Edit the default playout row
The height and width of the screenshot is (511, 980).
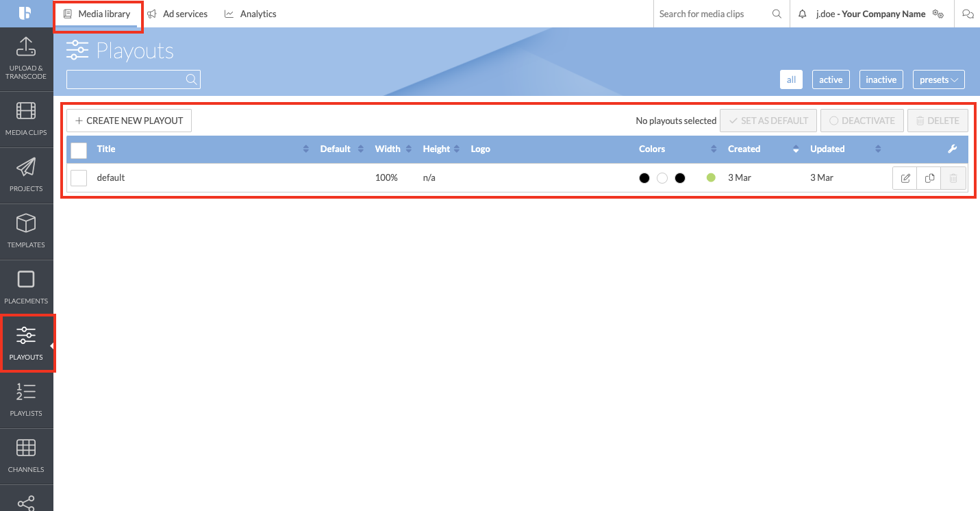coord(905,178)
